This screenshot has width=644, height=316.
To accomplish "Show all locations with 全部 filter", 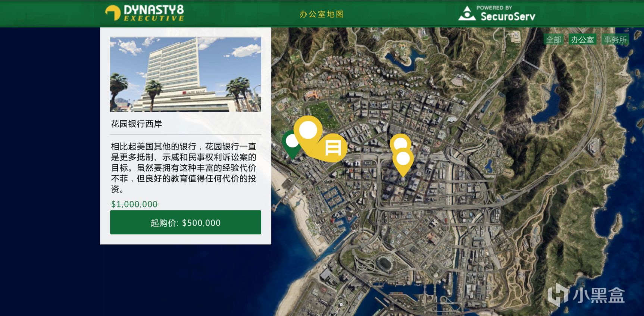I will (553, 40).
